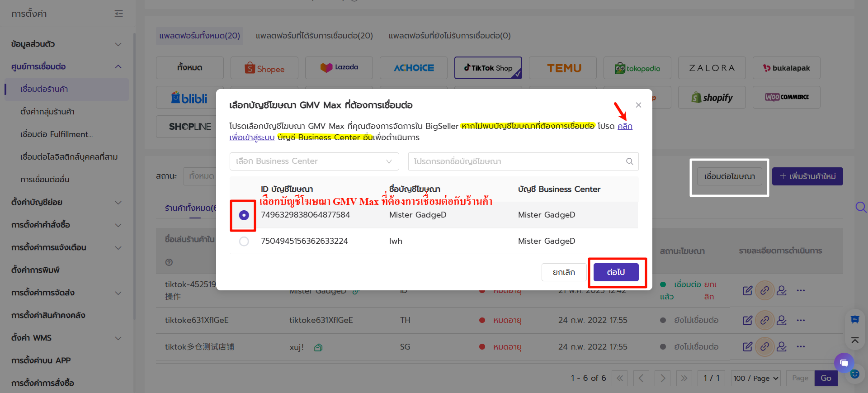Viewport: 868px width, 393px height.
Task: Select Lazada platform card
Action: (339, 68)
